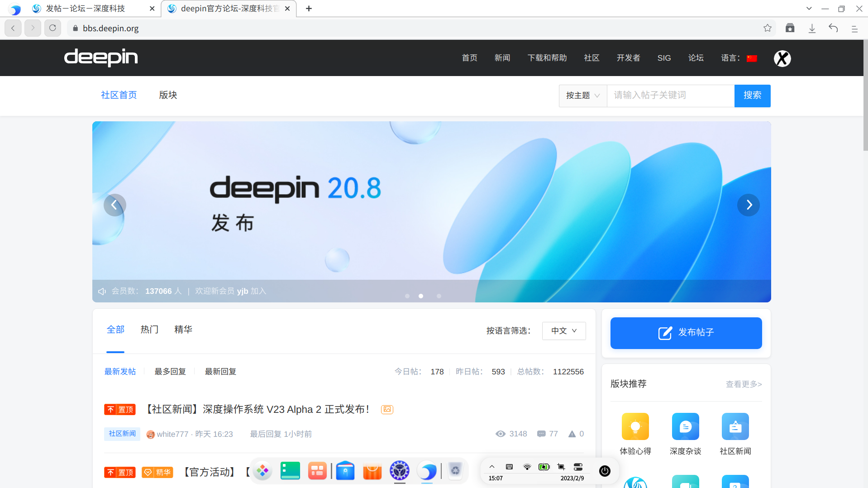Click the browser icon in the dock
This screenshot has width=868, height=488.
(427, 471)
